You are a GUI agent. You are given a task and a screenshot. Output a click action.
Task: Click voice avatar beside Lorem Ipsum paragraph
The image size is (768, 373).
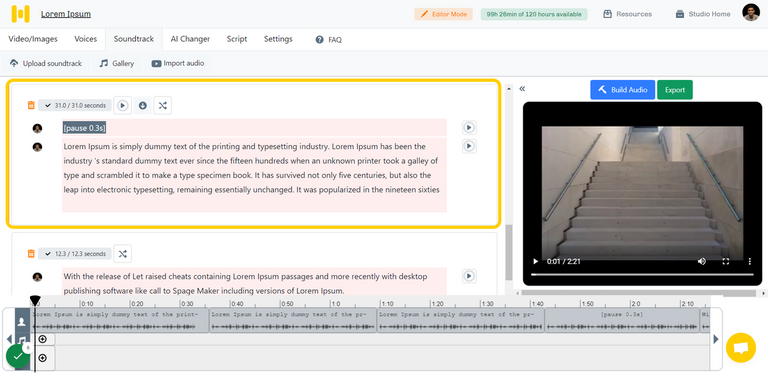pyautogui.click(x=37, y=147)
